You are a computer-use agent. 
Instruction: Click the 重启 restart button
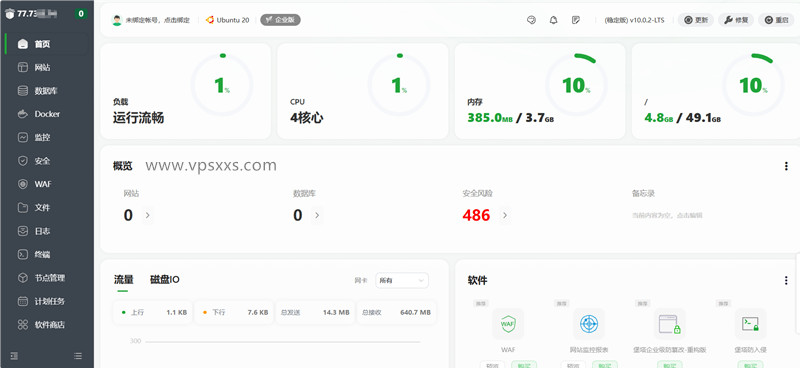(776, 20)
